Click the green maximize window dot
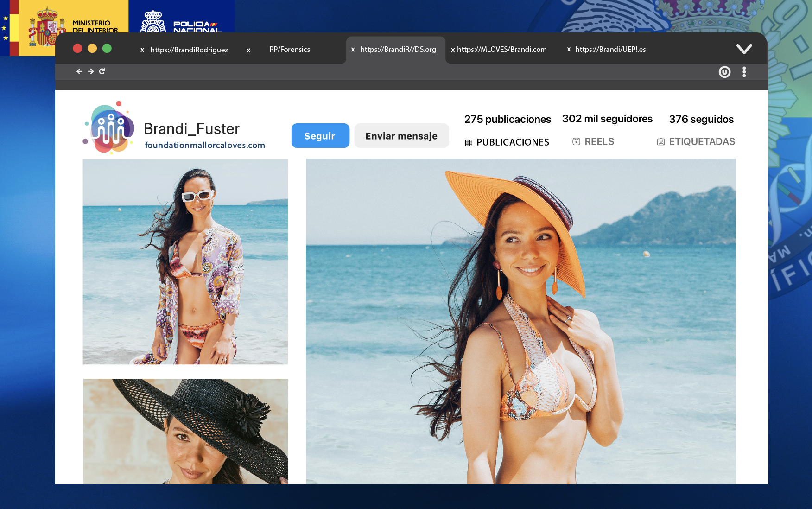The image size is (812, 509). [x=107, y=48]
